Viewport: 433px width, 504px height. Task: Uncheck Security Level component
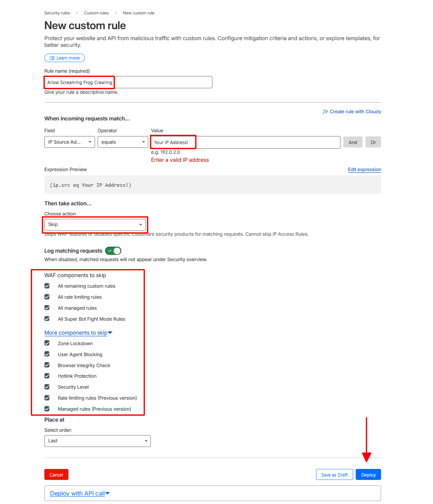coord(46,387)
